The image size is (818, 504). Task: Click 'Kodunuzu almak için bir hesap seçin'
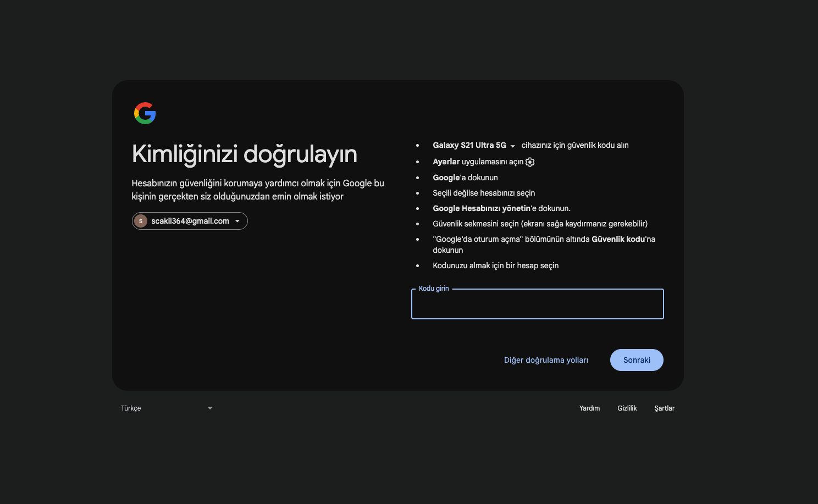click(x=495, y=265)
